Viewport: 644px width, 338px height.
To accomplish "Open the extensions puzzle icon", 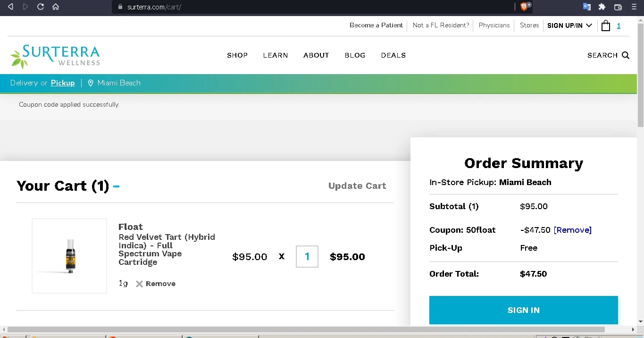I will [x=602, y=7].
